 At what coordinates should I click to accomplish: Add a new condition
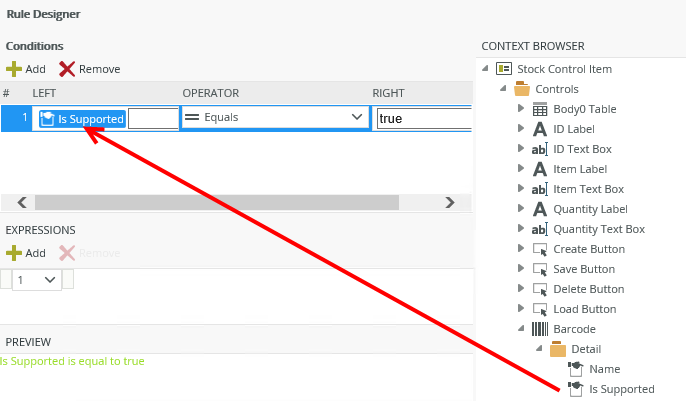pyautogui.click(x=26, y=69)
